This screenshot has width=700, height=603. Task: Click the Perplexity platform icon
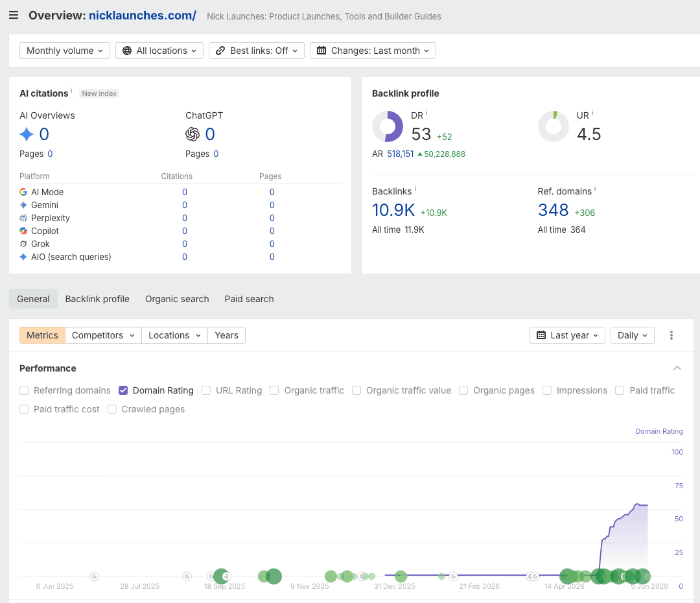tap(23, 217)
